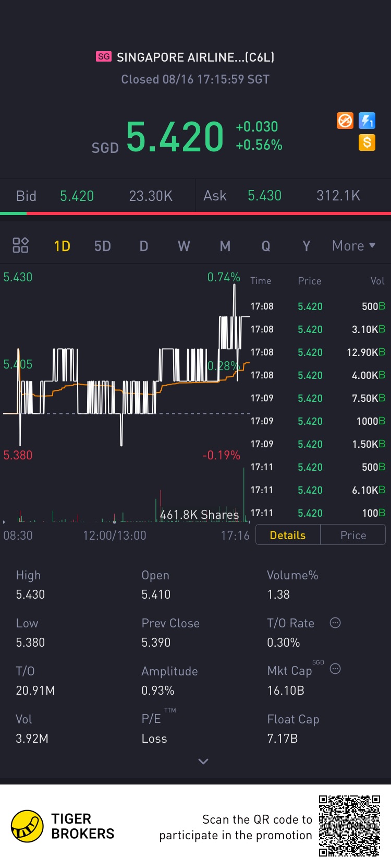
Task: Tap the bid/ask ratio bar
Action: 195,213
